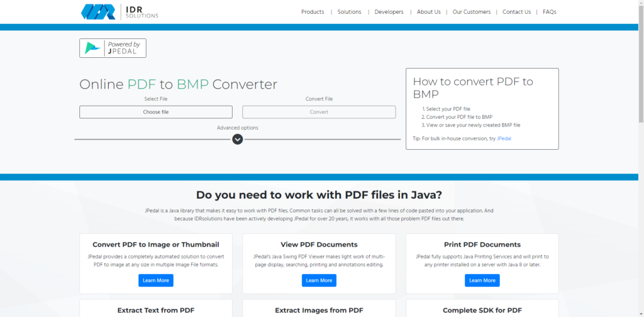Click the Extract Images from PDF card title
Screen dimensions: 644x317
pos(319,311)
